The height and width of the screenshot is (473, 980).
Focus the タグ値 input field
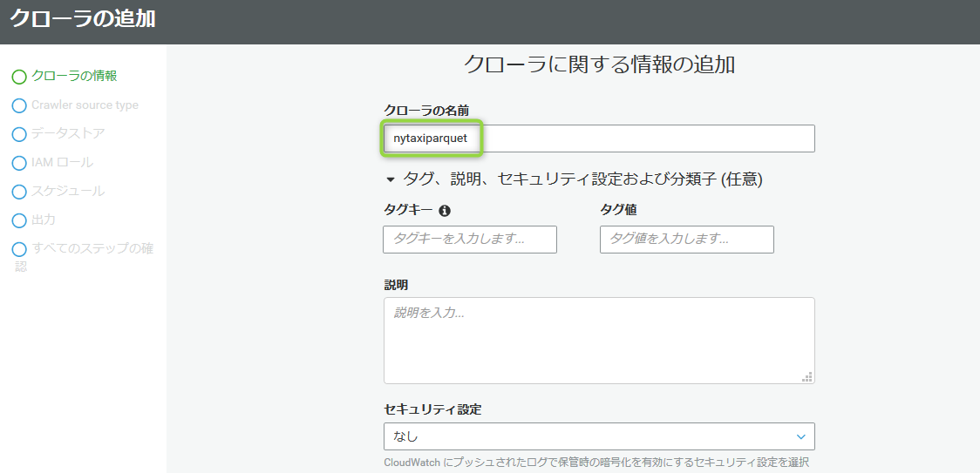pos(687,240)
